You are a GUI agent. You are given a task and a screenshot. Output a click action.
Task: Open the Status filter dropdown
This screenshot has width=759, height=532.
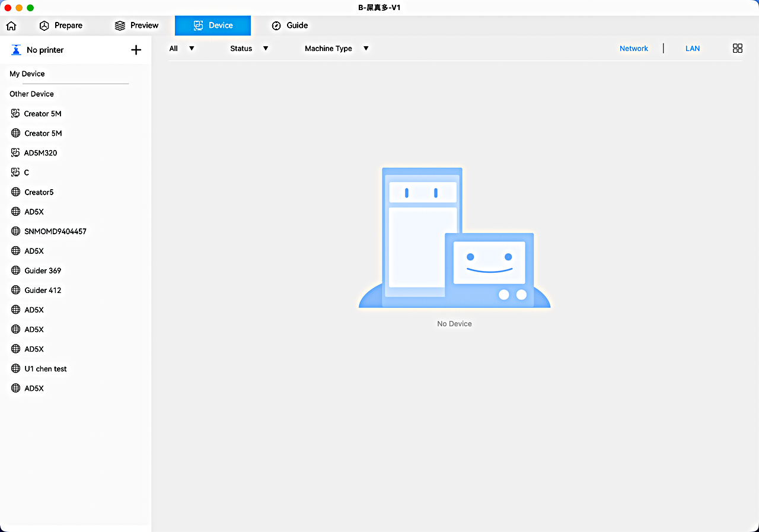point(250,49)
